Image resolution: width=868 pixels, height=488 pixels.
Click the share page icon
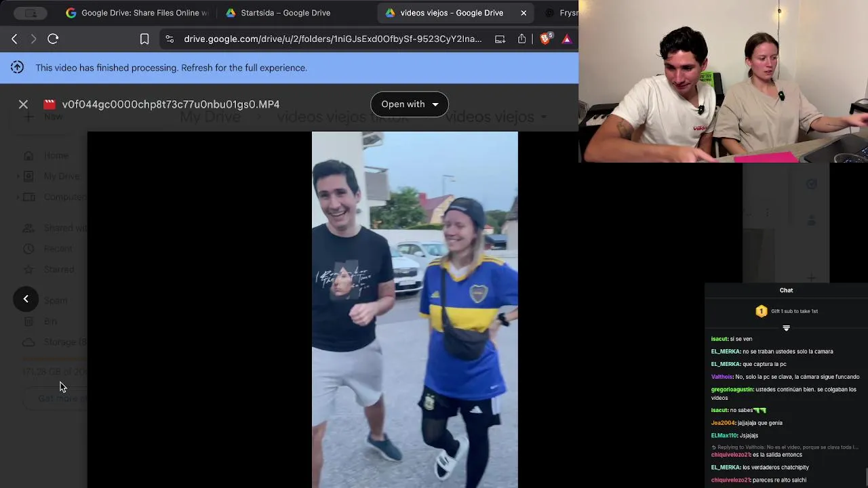click(x=521, y=39)
